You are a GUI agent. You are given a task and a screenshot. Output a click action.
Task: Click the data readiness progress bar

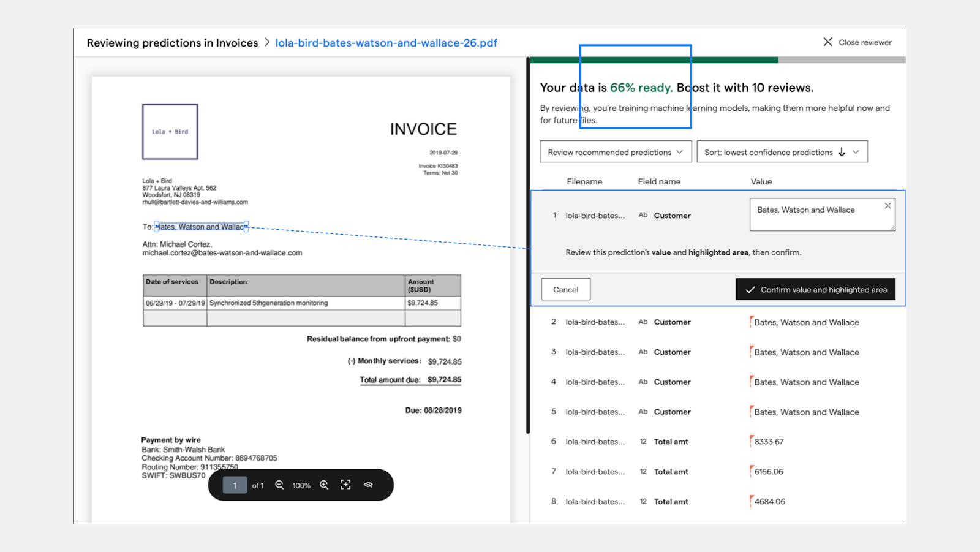pyautogui.click(x=717, y=60)
